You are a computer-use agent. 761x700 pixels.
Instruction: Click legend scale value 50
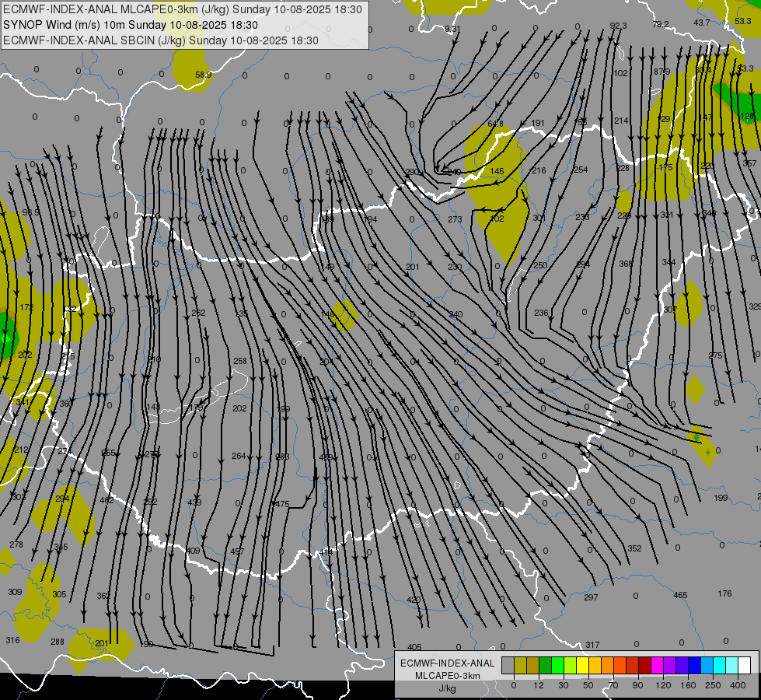click(588, 685)
